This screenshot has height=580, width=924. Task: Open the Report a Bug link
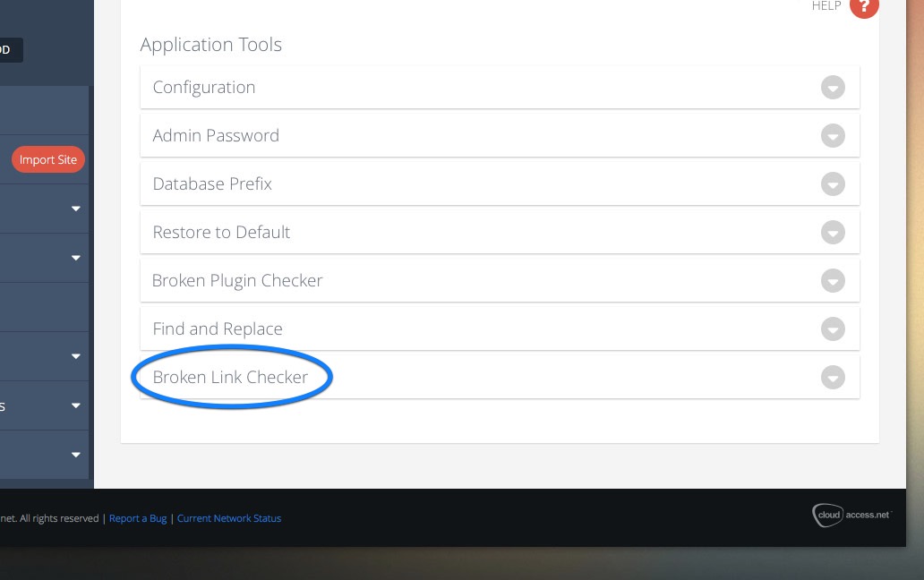pos(138,518)
